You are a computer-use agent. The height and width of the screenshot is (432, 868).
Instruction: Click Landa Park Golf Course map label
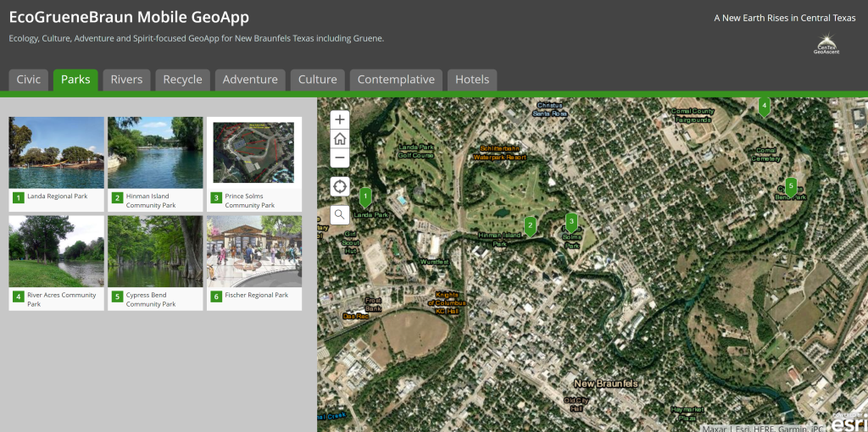(416, 151)
